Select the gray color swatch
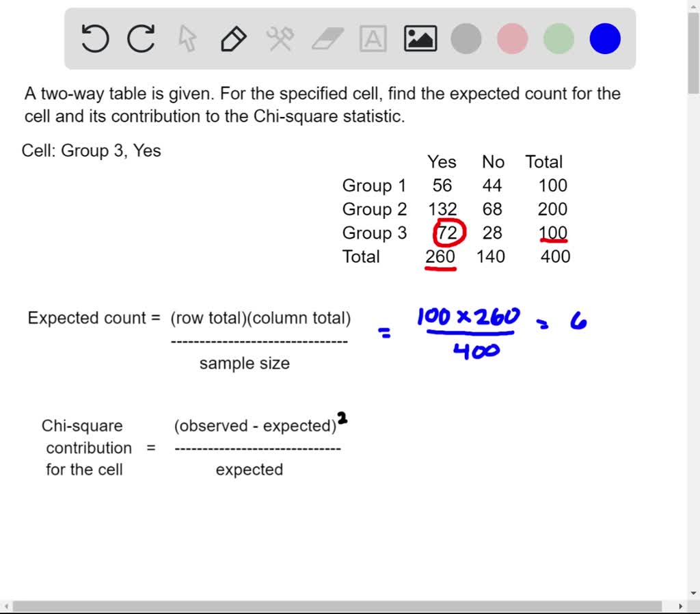This screenshot has height=614, width=700. tap(466, 38)
